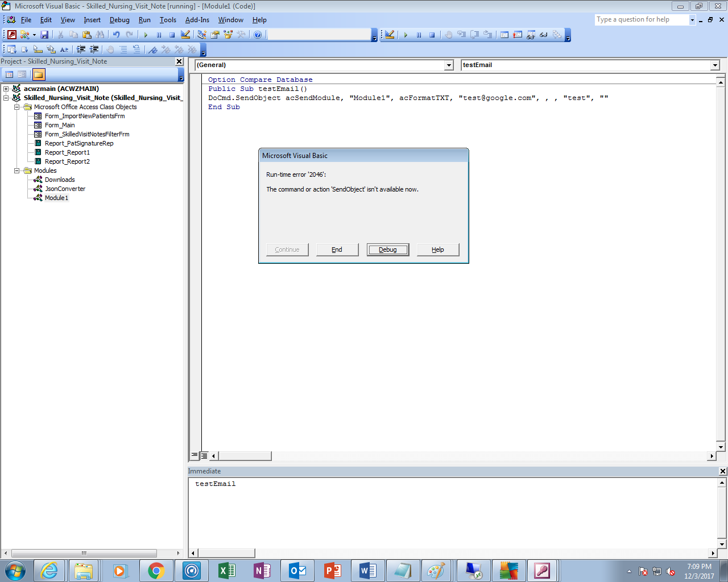
Task: Open the Watch Window icon
Action: pos(531,35)
